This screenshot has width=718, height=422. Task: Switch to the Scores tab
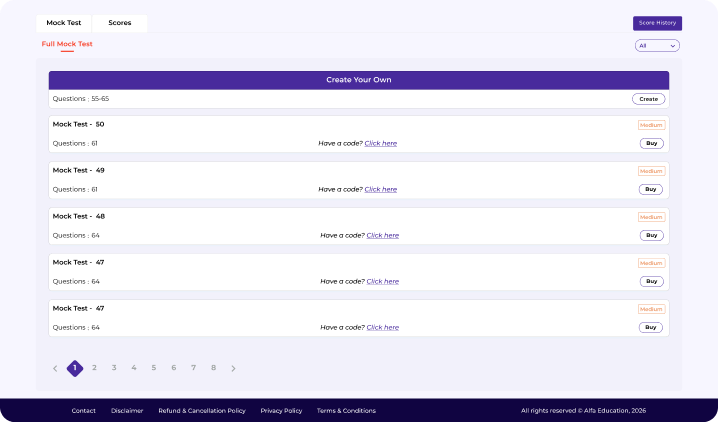(x=119, y=23)
